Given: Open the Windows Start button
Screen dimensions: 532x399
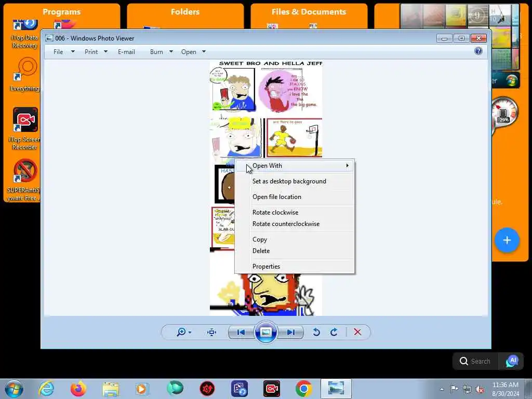Looking at the screenshot, I should 14,389.
